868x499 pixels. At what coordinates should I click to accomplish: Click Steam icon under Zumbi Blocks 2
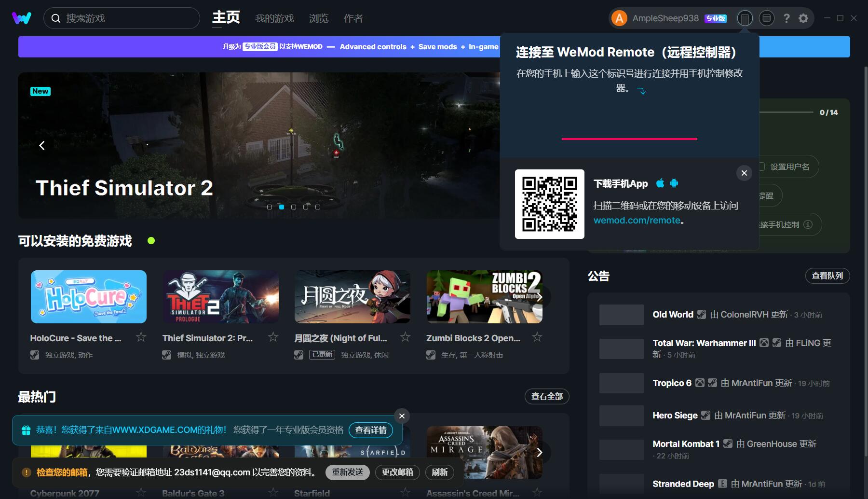[431, 355]
